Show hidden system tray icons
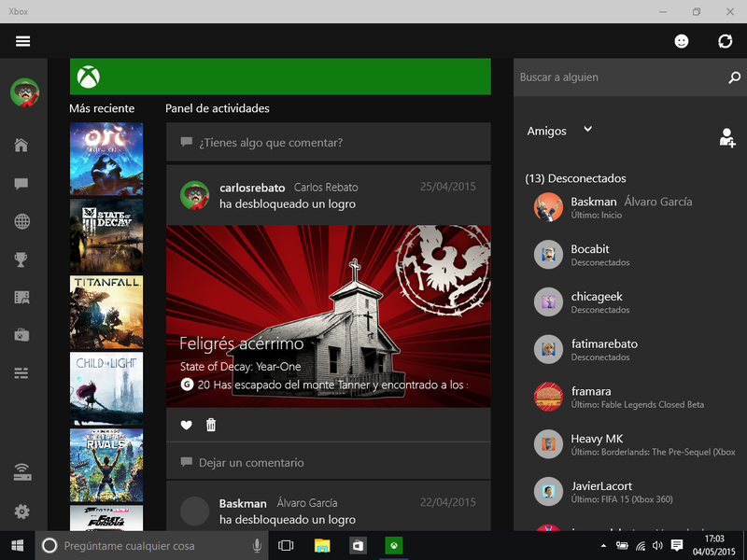 pos(603,546)
